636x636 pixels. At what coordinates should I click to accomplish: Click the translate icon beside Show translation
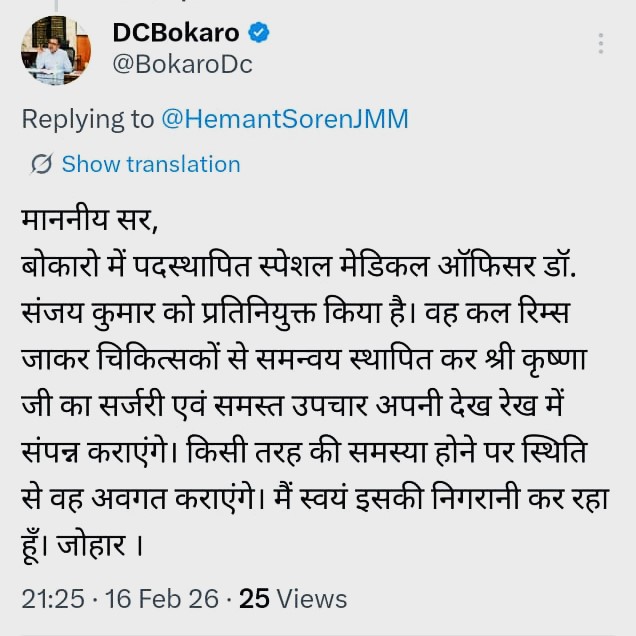[x=42, y=164]
